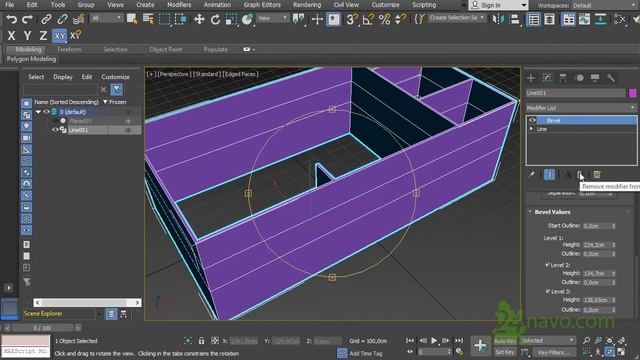Select the Select and Link tool
The width and height of the screenshot is (640, 360).
(x=46, y=19)
